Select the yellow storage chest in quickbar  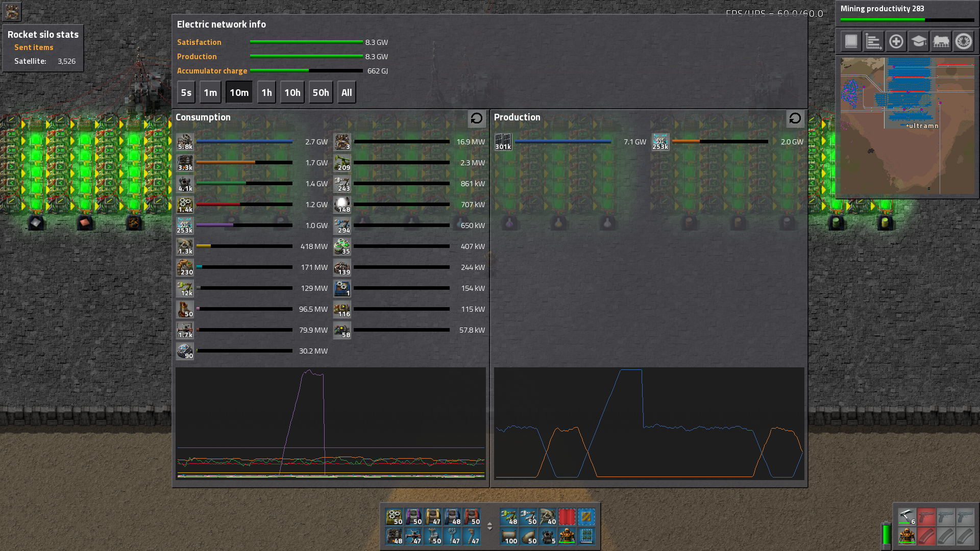point(433,517)
